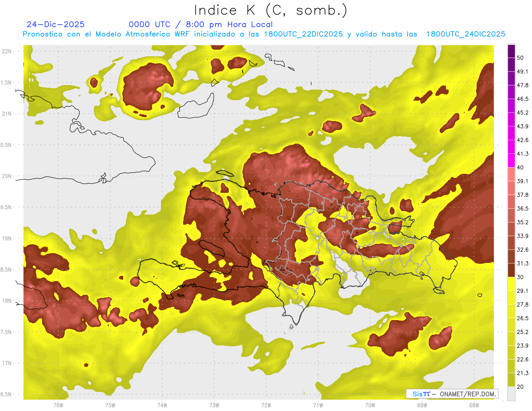Click the "73W" longitude axis label
Screen dimensions: 532x411
pyautogui.click(x=214, y=405)
